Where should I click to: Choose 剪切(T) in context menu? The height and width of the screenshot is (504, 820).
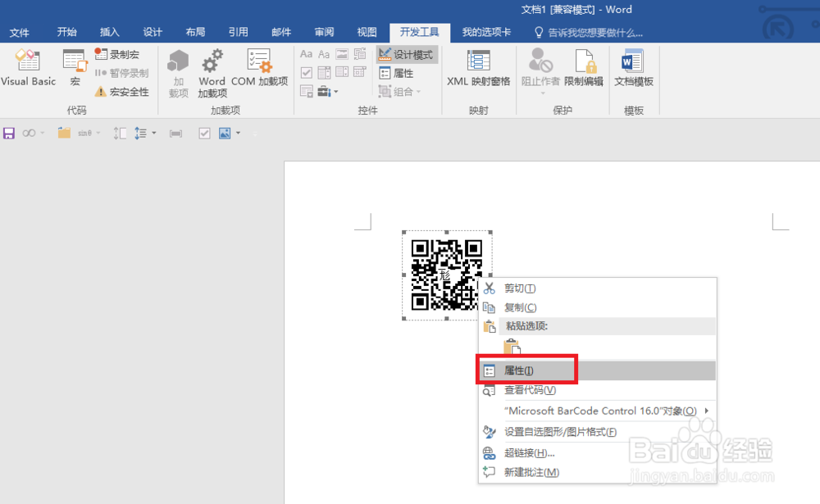coord(597,288)
